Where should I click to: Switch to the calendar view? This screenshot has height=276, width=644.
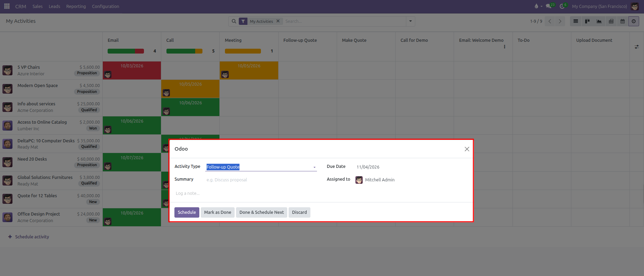tap(623, 21)
